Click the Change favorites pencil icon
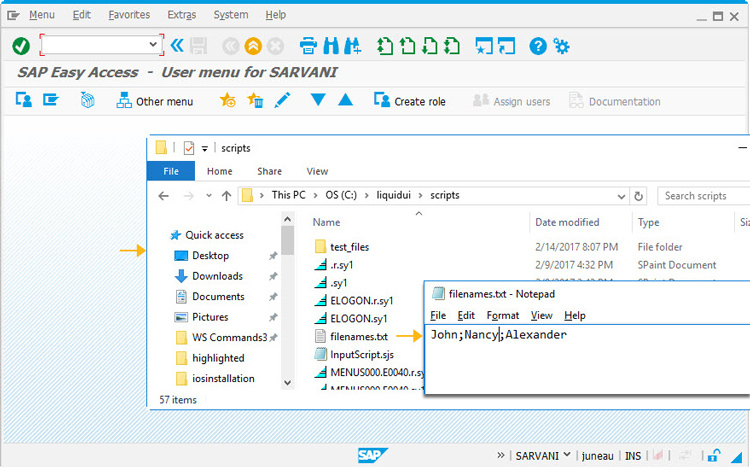Image resolution: width=750 pixels, height=467 pixels. [x=282, y=100]
